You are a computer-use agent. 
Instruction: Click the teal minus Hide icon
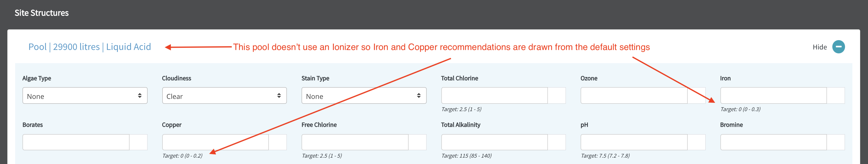838,47
